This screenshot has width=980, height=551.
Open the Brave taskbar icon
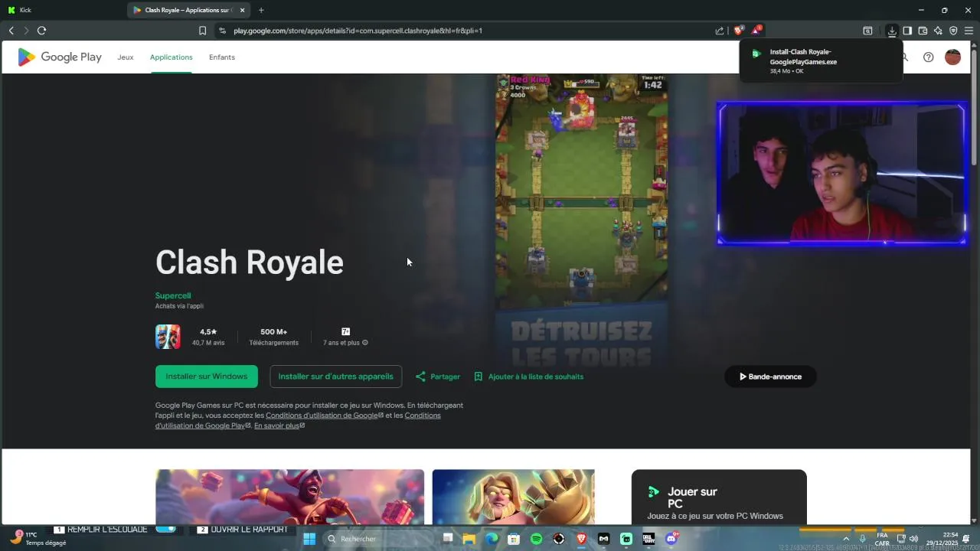pyautogui.click(x=581, y=539)
